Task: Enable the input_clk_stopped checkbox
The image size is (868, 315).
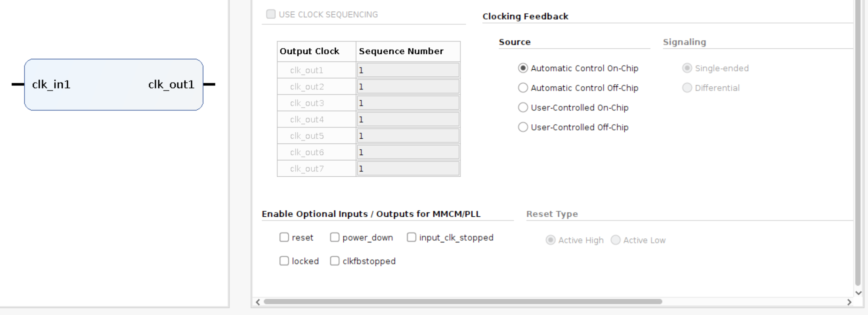Action: [411, 237]
